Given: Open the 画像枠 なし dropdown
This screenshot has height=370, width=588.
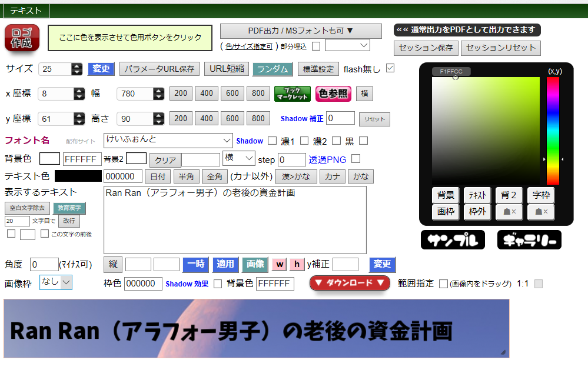Looking at the screenshot, I should click(56, 282).
